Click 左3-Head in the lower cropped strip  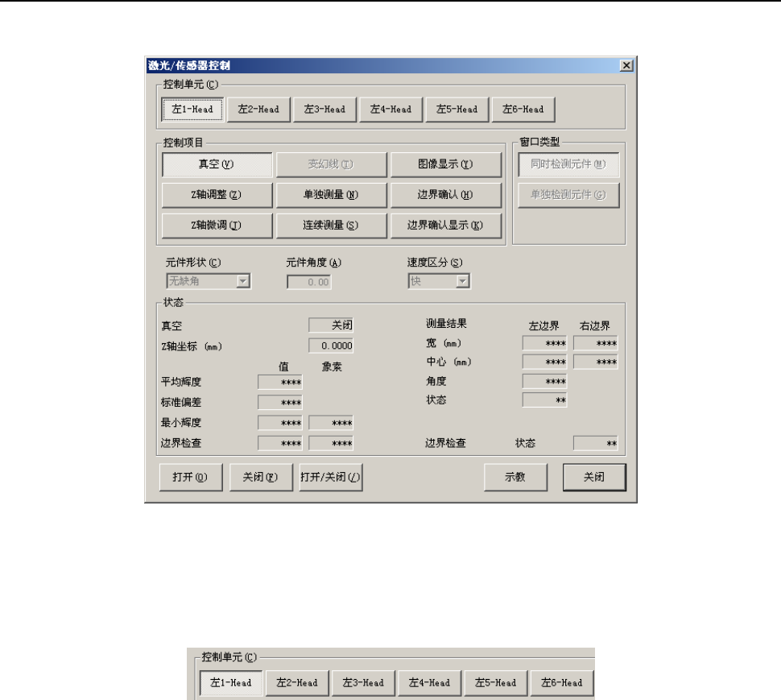pyautogui.click(x=363, y=683)
